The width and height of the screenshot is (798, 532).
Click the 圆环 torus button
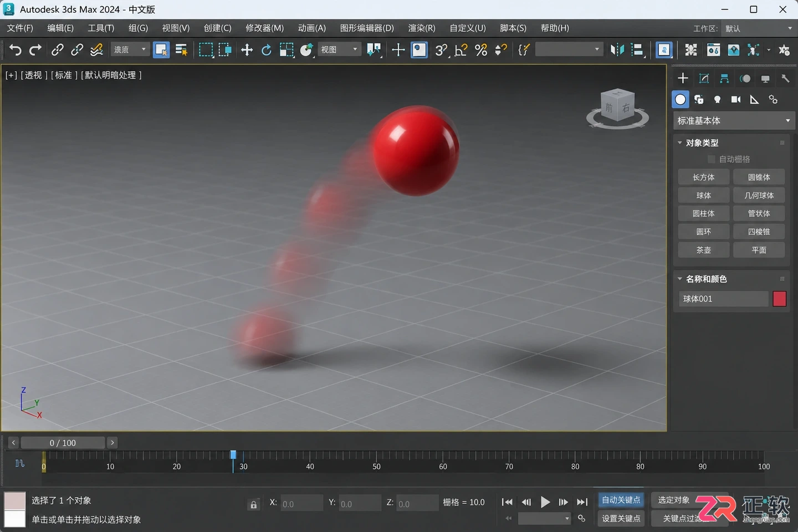tap(704, 232)
